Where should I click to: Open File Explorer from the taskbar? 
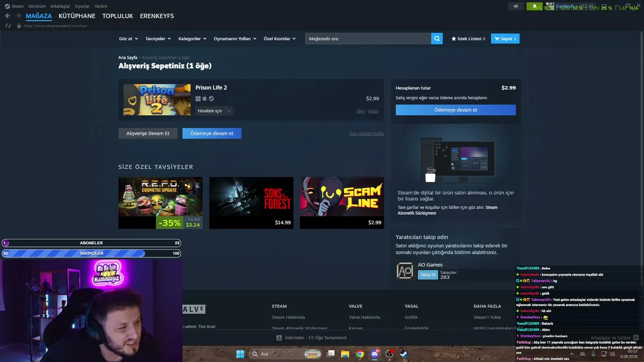pos(345,354)
